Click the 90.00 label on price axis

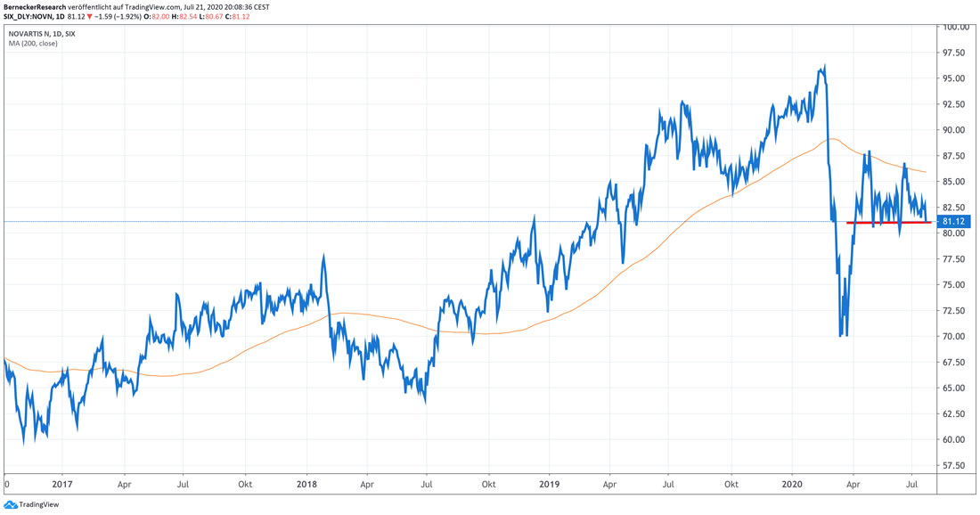[955, 130]
